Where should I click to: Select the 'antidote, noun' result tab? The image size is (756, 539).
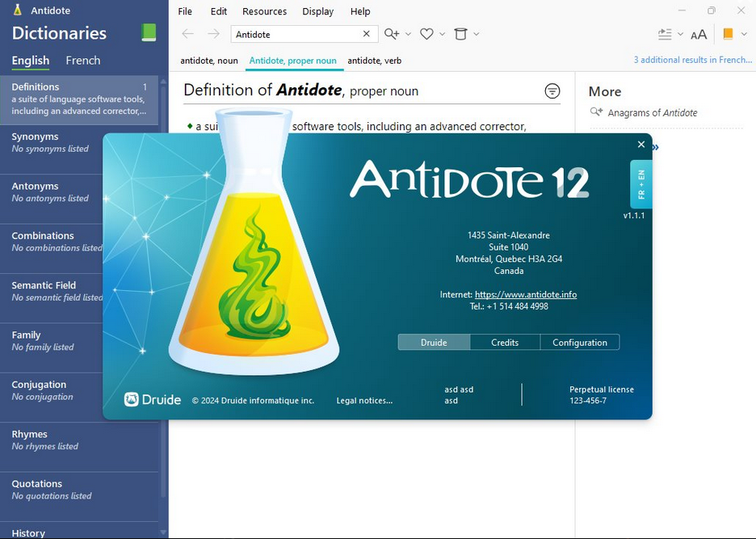click(209, 61)
